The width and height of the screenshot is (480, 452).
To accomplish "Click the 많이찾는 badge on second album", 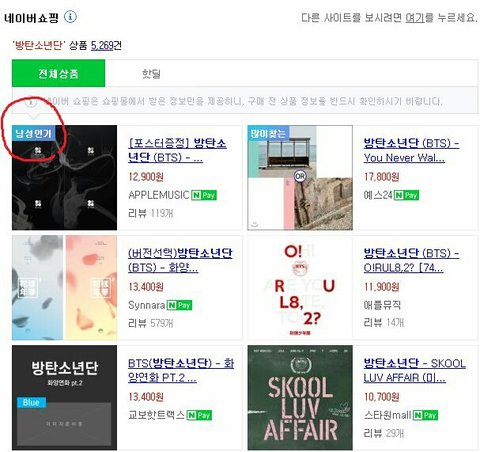I will pos(268,133).
